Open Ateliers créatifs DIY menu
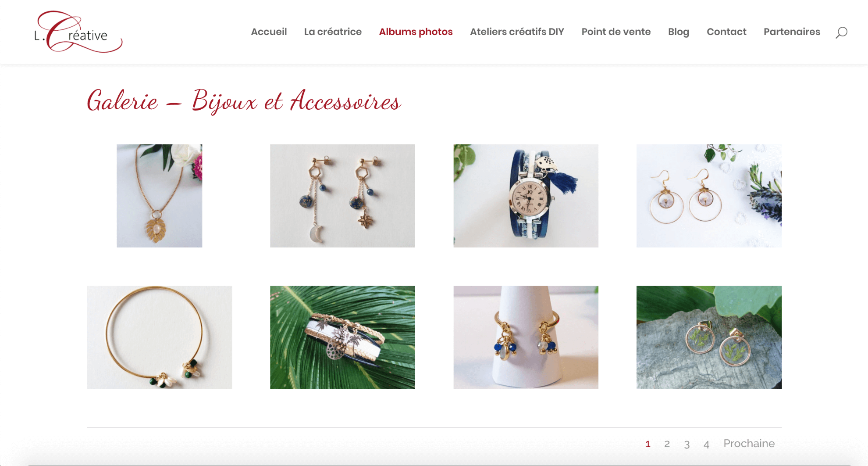This screenshot has height=466, width=868. click(x=517, y=32)
